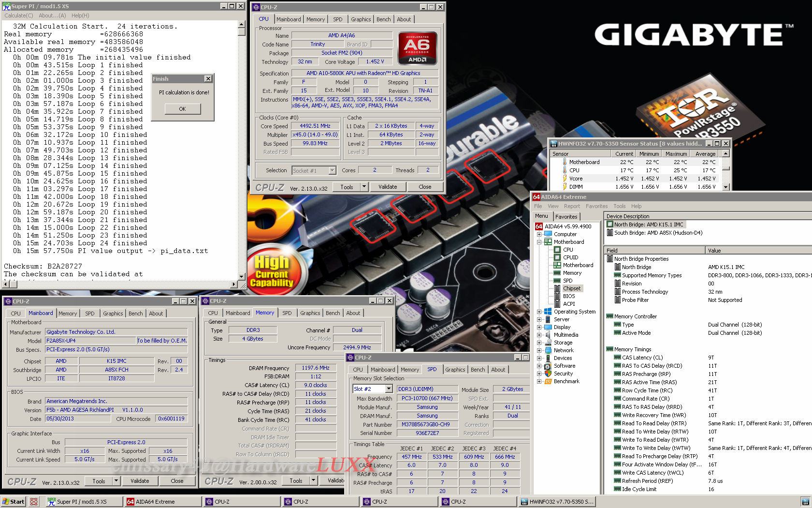Click Close in CPU-Z window with Socket #1
This screenshot has width=812, height=508.
[425, 187]
